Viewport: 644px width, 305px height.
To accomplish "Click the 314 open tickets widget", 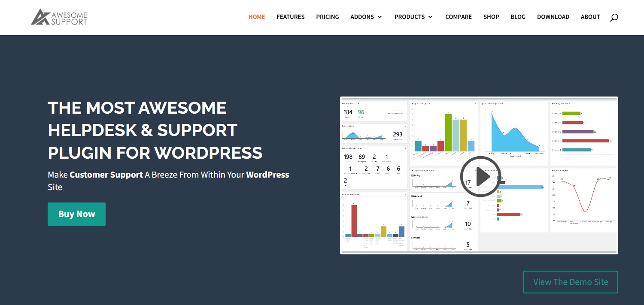I will click(374, 111).
